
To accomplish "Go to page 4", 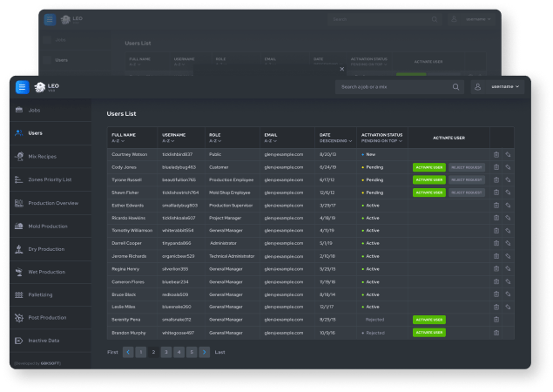I will [x=179, y=352].
